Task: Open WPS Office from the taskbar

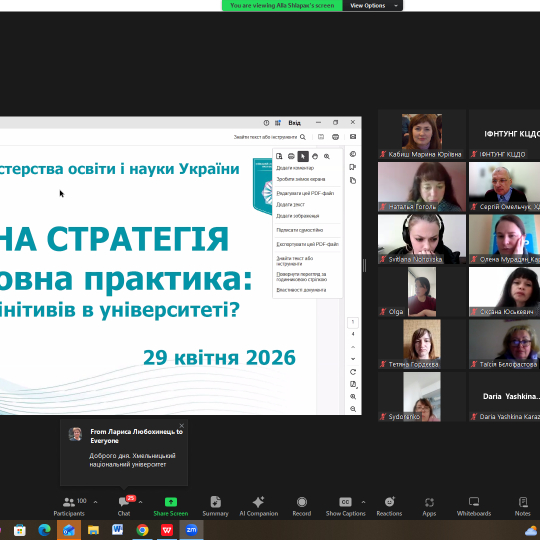Action: pyautogui.click(x=167, y=530)
